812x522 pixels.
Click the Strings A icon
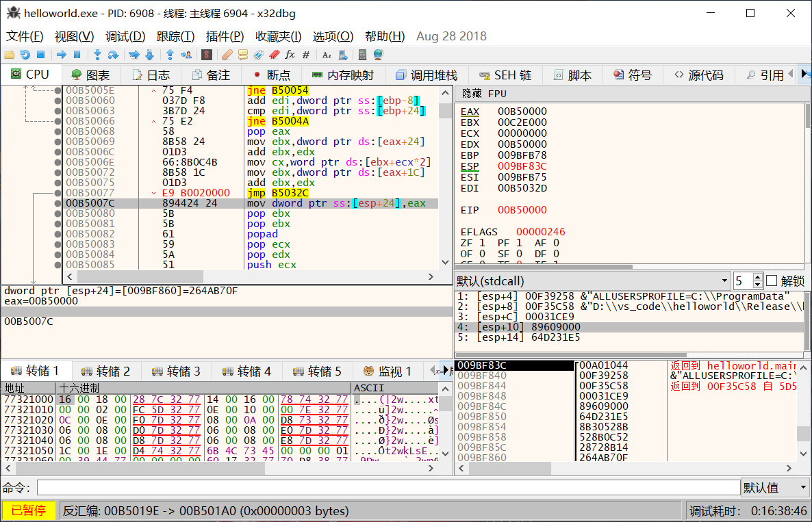[x=327, y=54]
